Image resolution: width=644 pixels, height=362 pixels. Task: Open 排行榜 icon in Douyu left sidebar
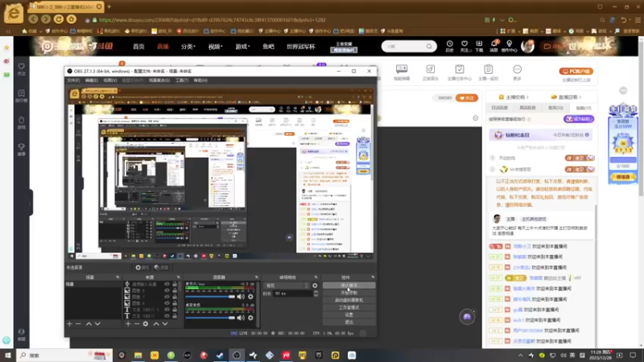click(x=22, y=96)
